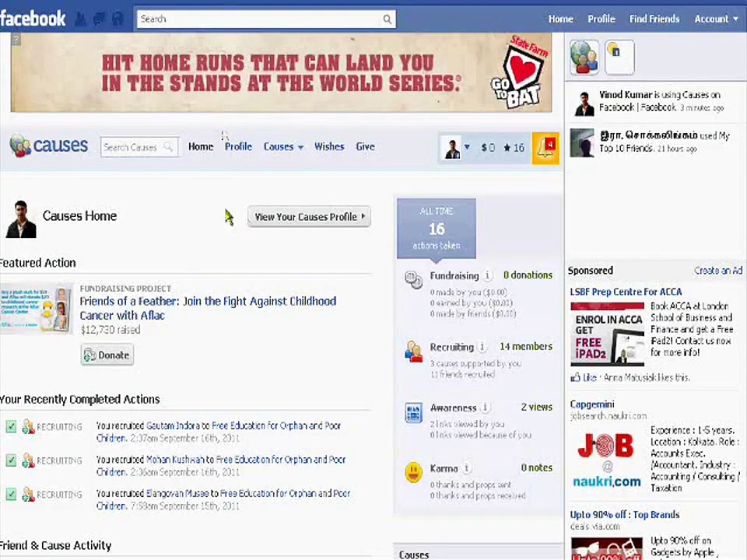The width and height of the screenshot is (747, 560).
Task: Click the Recruiting info icon
Action: point(482,347)
